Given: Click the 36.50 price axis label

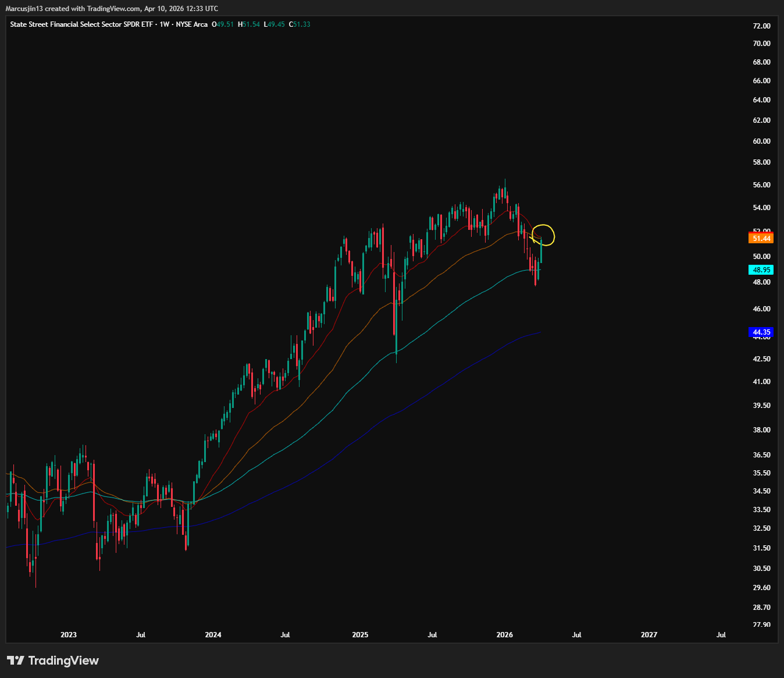Looking at the screenshot, I should pos(761,455).
